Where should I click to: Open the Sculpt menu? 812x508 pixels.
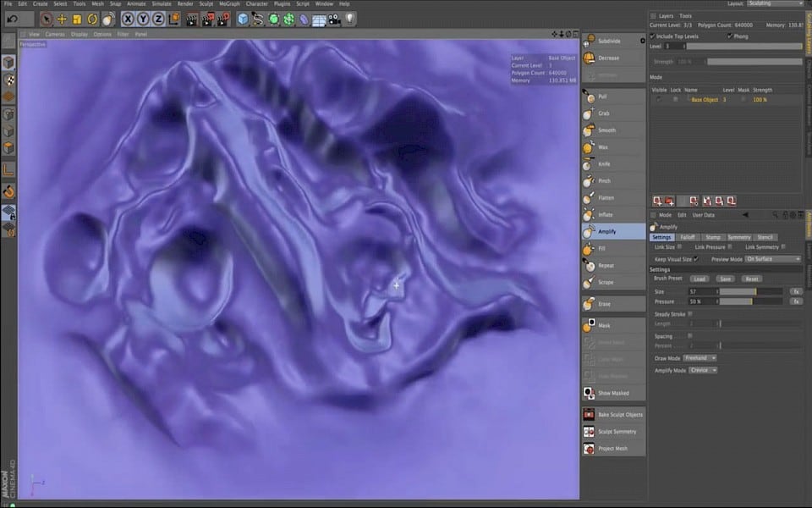click(x=206, y=3)
